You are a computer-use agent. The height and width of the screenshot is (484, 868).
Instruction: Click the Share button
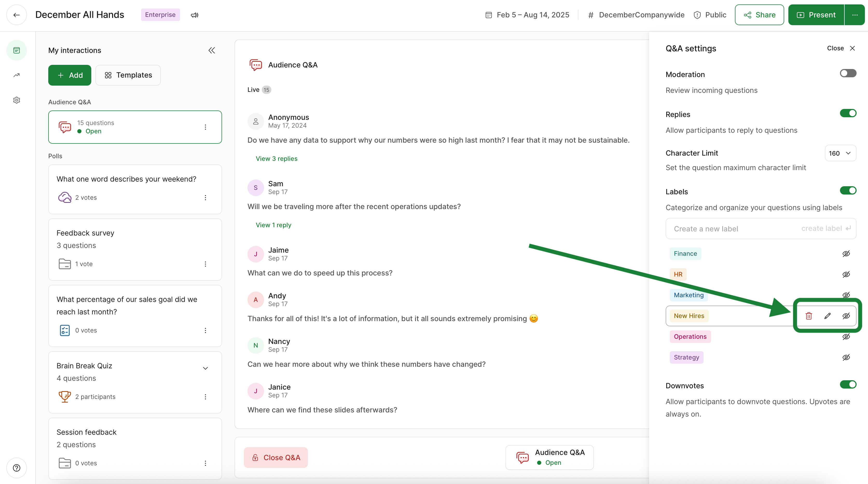click(759, 15)
